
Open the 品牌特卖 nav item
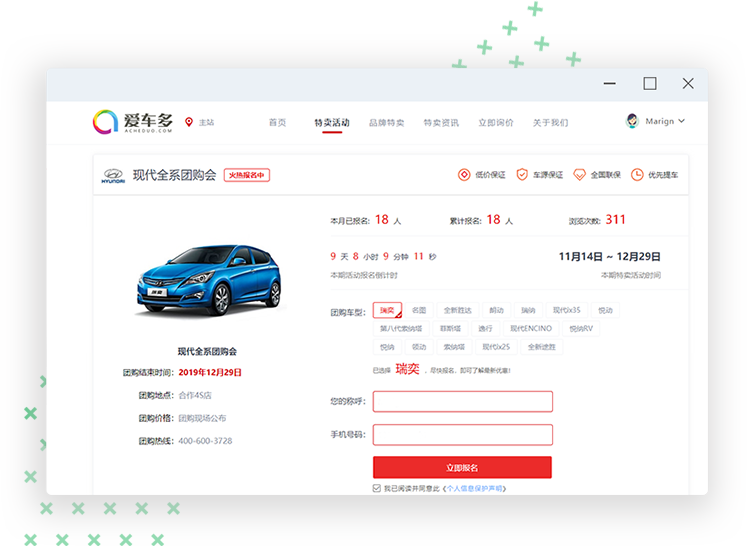coord(386,122)
